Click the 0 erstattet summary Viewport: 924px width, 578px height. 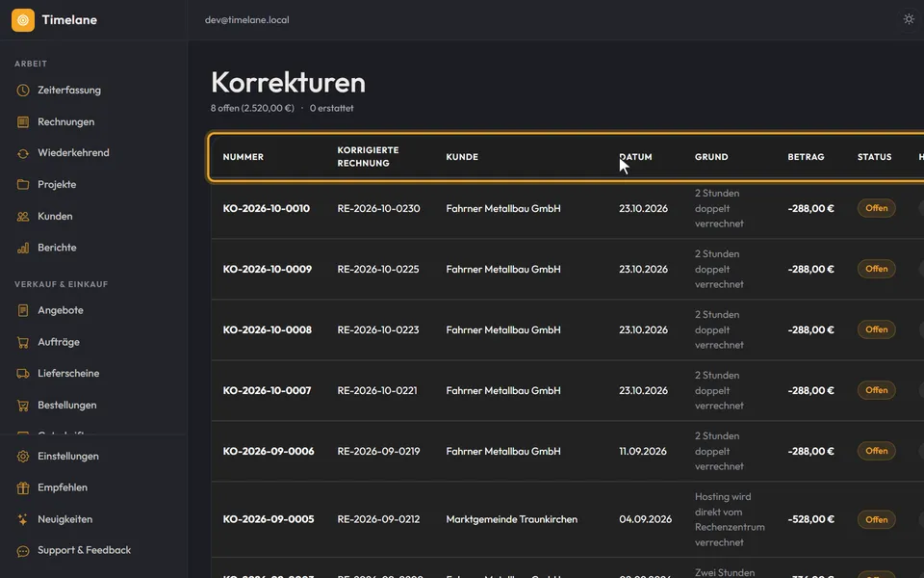click(332, 109)
